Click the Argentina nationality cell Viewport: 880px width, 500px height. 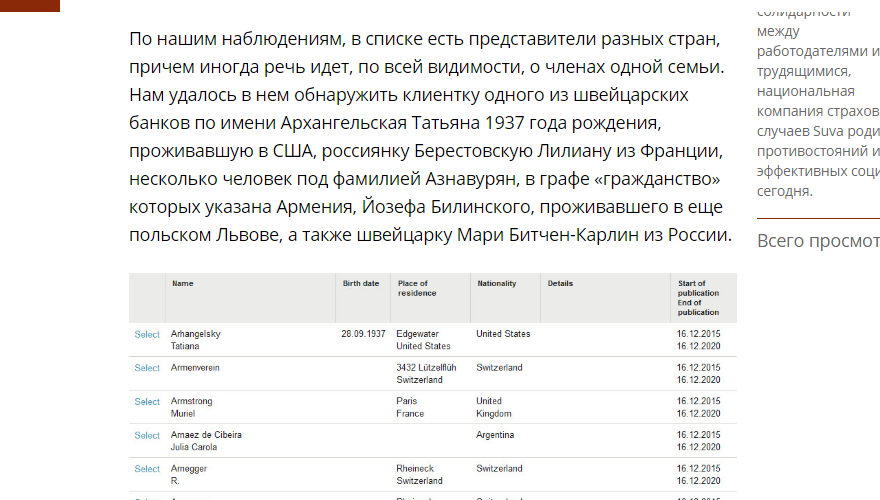(x=495, y=435)
